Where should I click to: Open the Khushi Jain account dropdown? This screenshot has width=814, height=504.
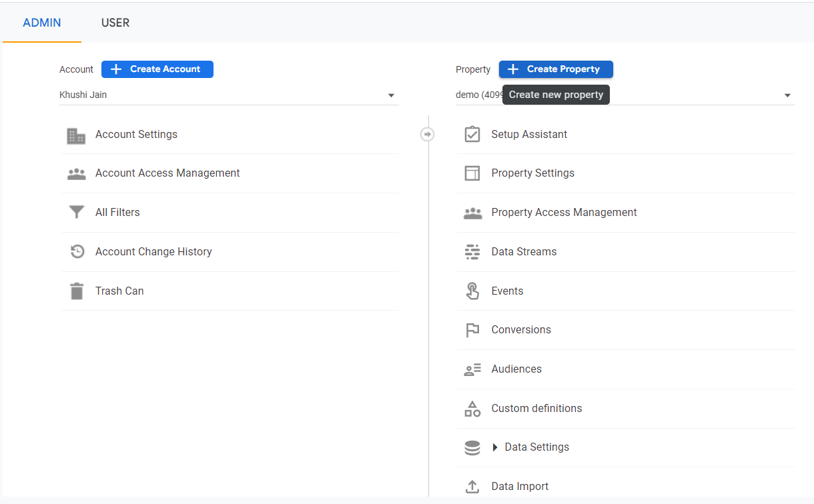[229, 95]
